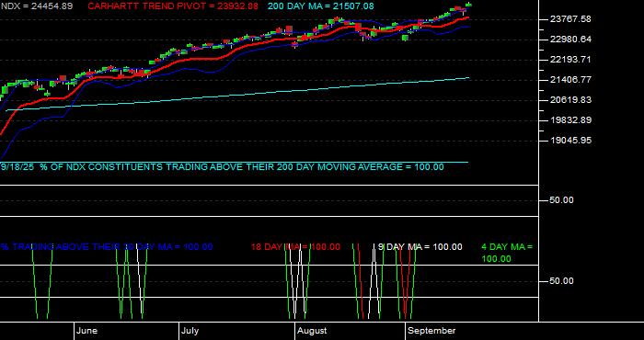Click the 22980.64 price axis label
The width and height of the screenshot is (644, 340).
(x=570, y=40)
